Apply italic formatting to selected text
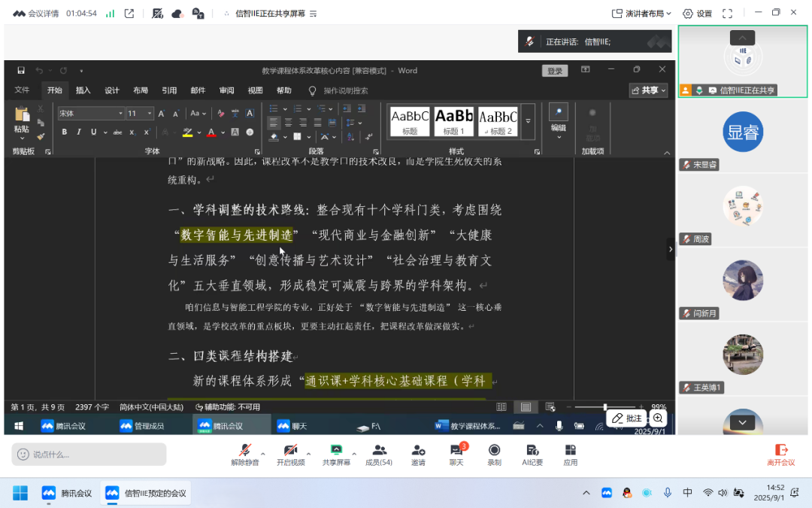 coord(77,131)
